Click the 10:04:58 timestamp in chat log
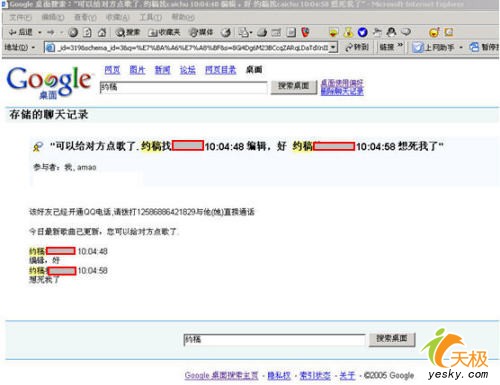The image size is (500, 385). point(93,271)
